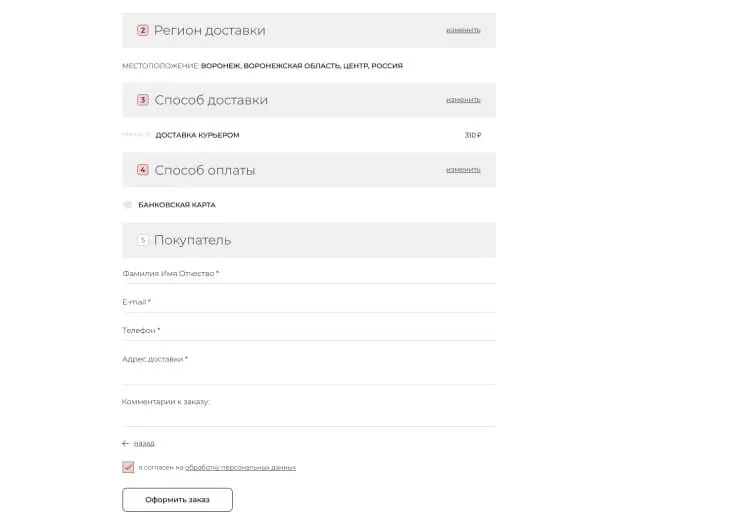
Task: Focus the E-mail input field
Action: coord(309,303)
